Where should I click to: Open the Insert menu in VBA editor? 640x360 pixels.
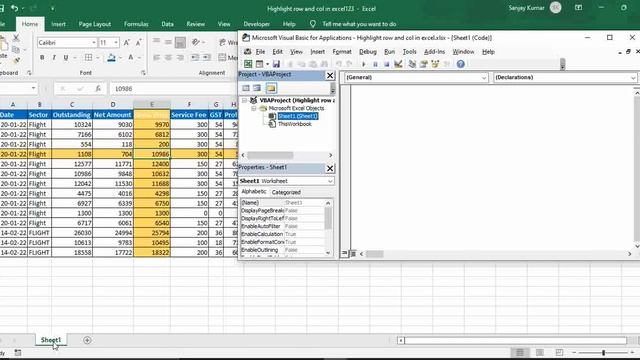[317, 52]
